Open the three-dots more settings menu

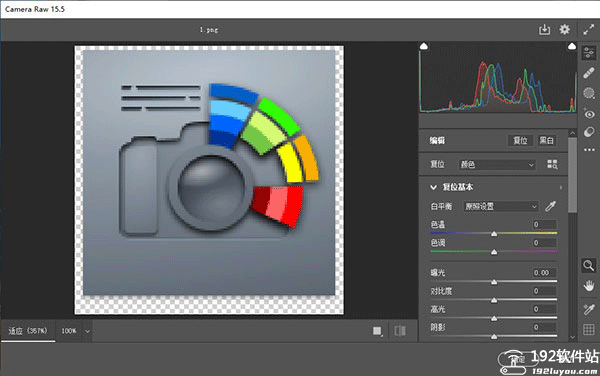589,150
